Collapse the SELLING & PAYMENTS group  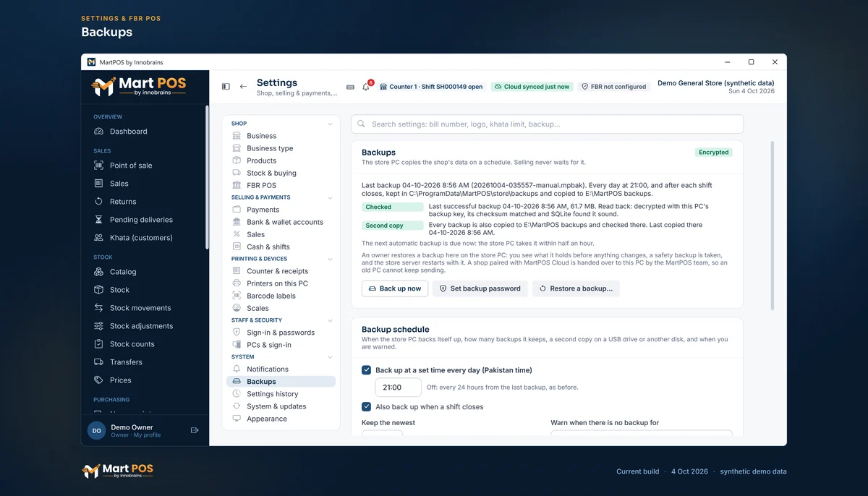pos(330,197)
